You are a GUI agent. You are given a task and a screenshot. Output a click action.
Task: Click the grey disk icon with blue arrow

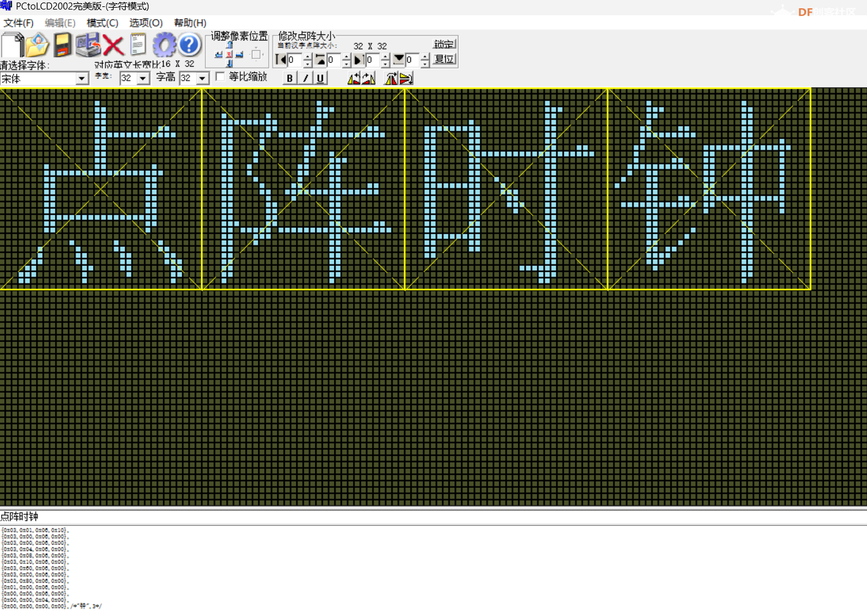tap(88, 46)
